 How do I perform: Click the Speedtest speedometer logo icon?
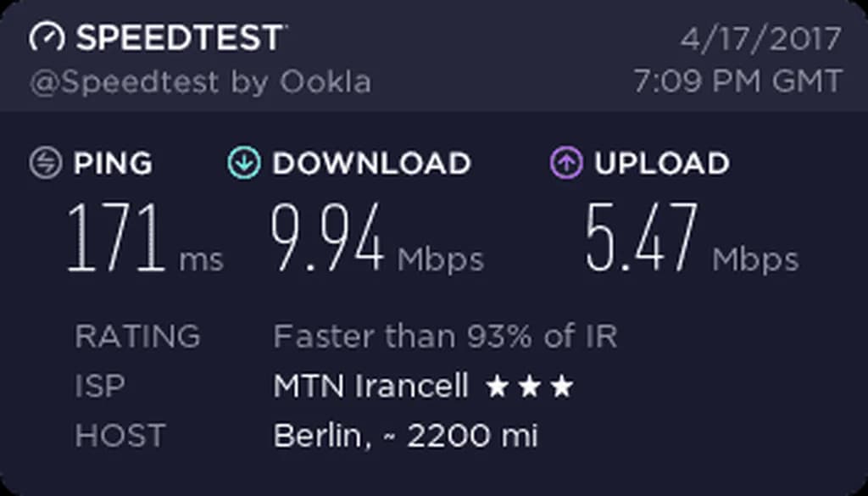pos(47,37)
